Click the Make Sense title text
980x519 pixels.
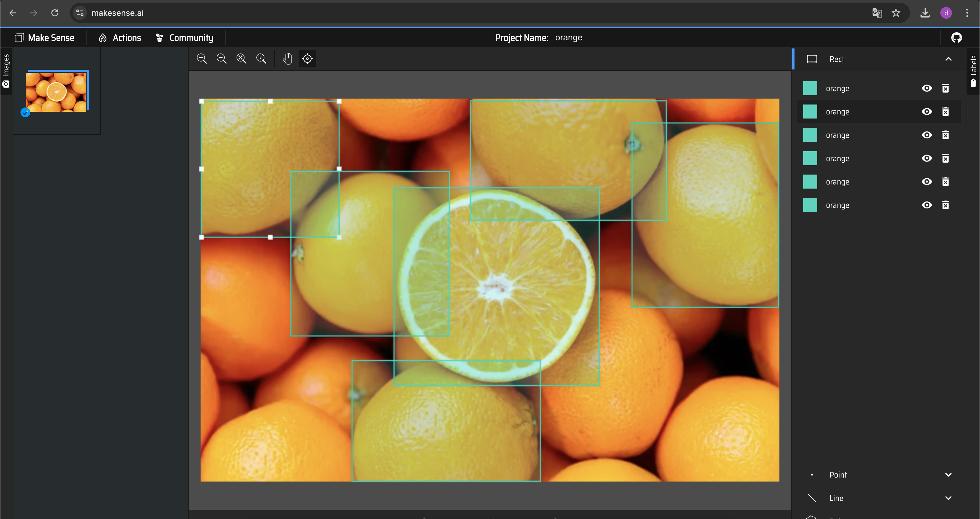click(x=51, y=37)
